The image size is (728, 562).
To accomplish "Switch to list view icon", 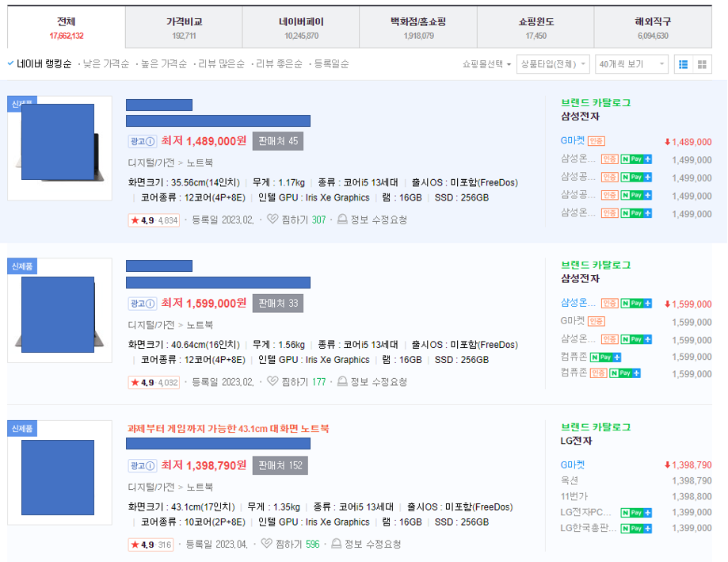I will (x=683, y=64).
